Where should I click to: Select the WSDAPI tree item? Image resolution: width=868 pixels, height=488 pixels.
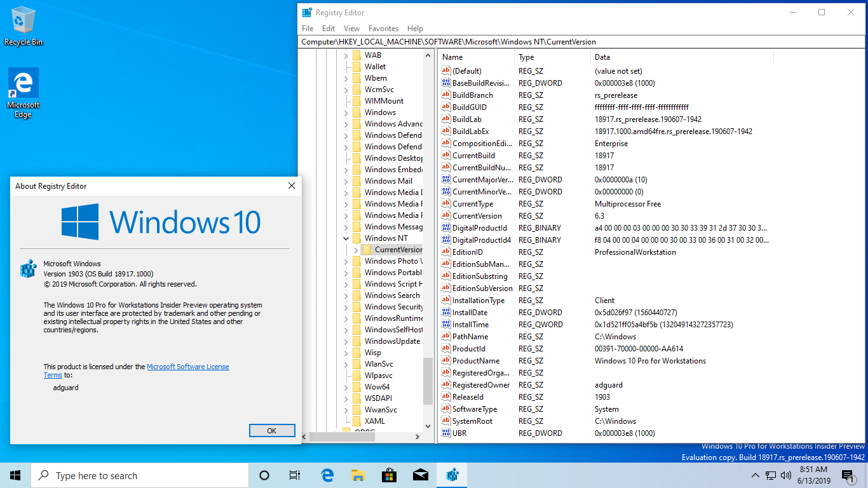379,398
